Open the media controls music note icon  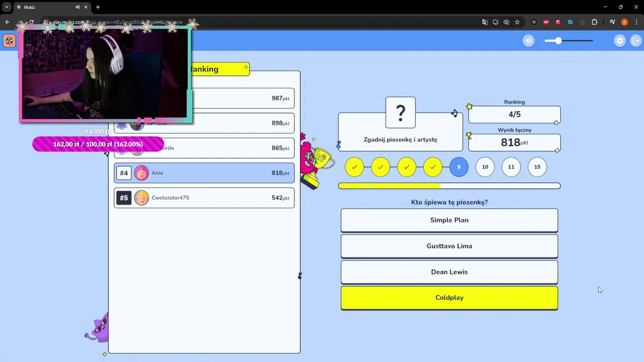(x=612, y=22)
